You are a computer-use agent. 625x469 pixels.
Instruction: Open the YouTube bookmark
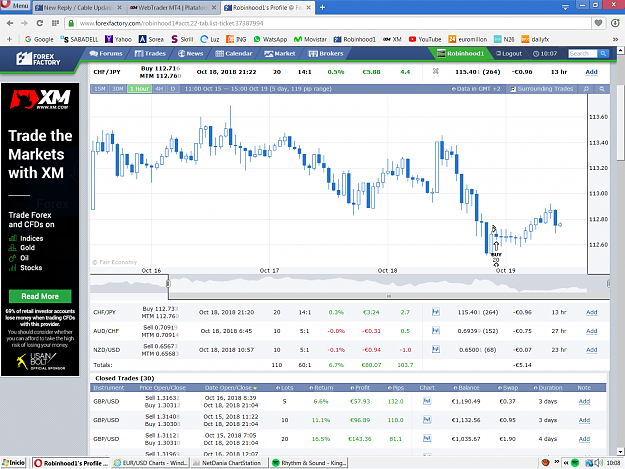pos(425,39)
